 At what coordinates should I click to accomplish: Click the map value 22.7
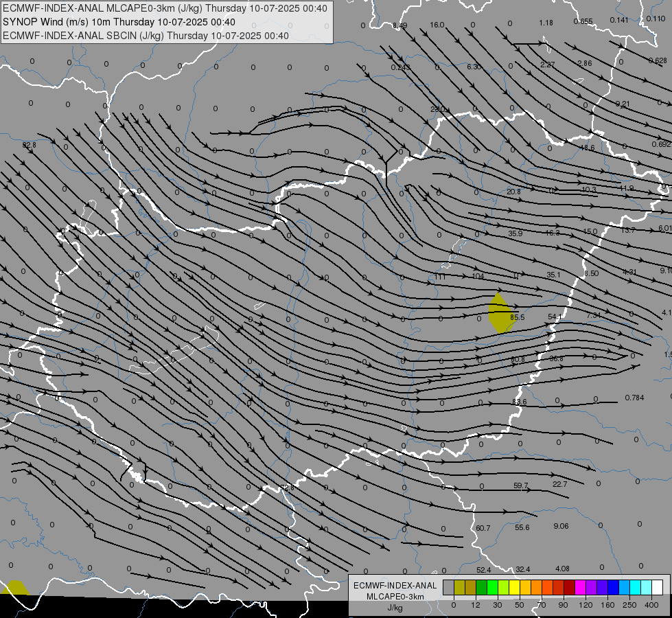tap(559, 484)
